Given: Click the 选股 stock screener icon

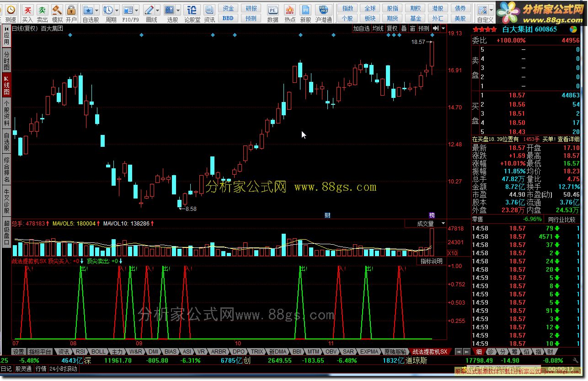Looking at the screenshot, I should [169, 10].
